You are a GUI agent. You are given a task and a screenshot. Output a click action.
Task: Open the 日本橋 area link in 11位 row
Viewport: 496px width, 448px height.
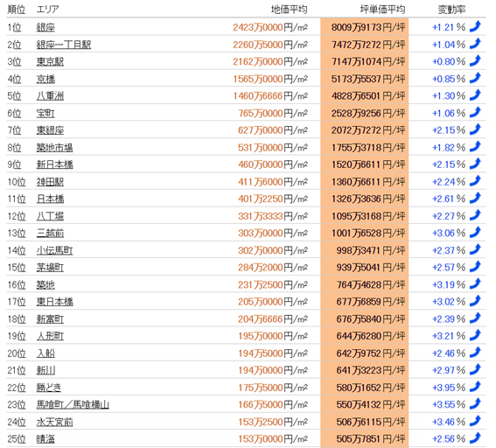click(x=50, y=199)
